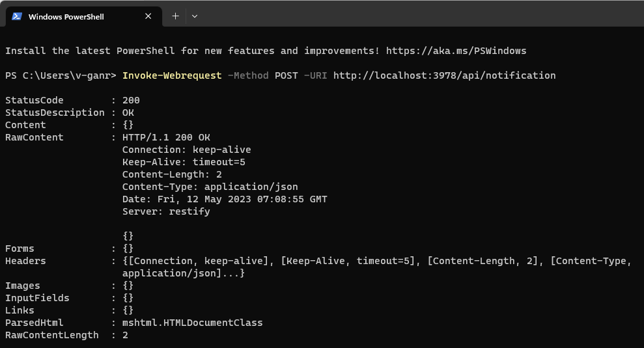Click the mshtml.HTMLDocumentClass value
This screenshot has width=644, height=348.
(x=192, y=323)
